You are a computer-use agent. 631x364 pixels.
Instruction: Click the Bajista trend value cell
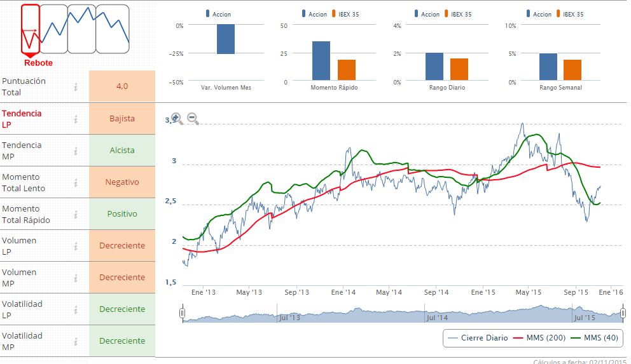tap(122, 119)
